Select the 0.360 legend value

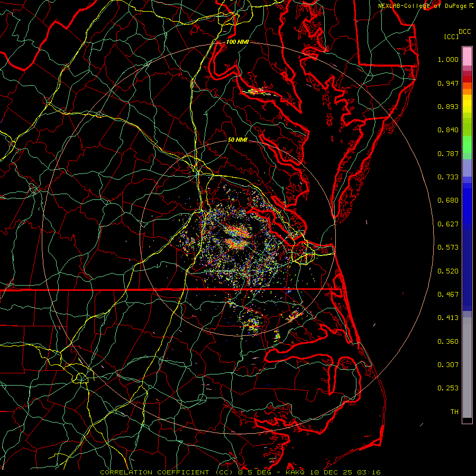[x=448, y=342]
